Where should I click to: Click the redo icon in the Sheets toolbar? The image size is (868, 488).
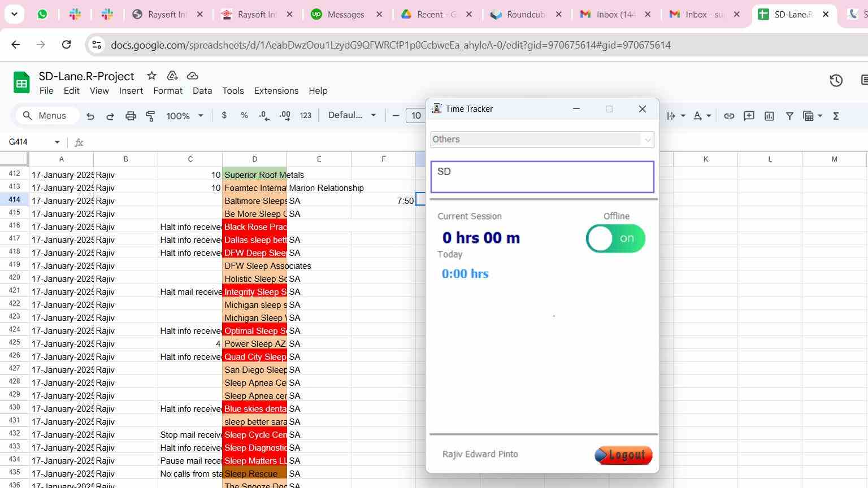[x=110, y=116]
